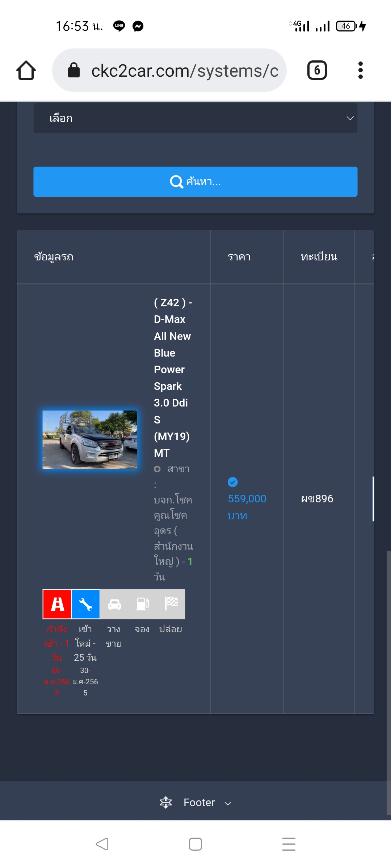Click the ทะเบียน column header

coord(319,257)
